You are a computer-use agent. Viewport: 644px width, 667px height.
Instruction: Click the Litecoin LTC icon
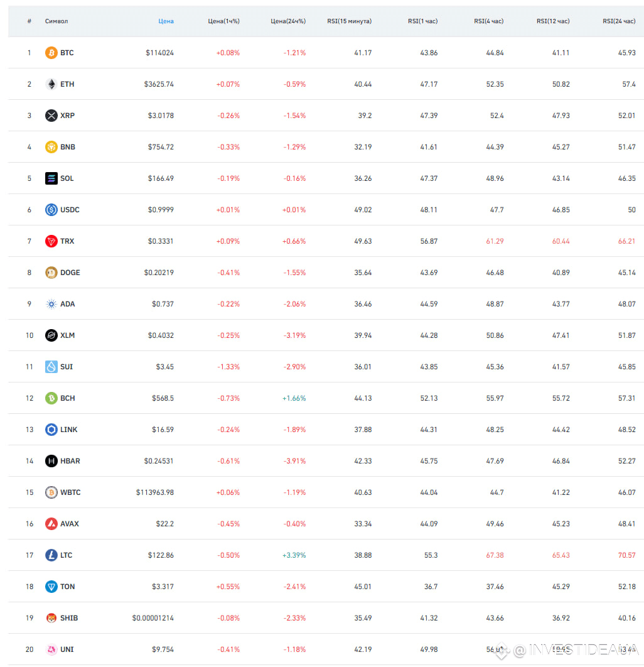coord(51,555)
